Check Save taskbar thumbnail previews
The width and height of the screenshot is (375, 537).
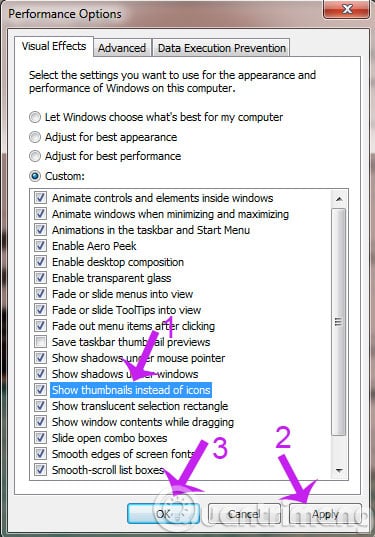[40, 342]
